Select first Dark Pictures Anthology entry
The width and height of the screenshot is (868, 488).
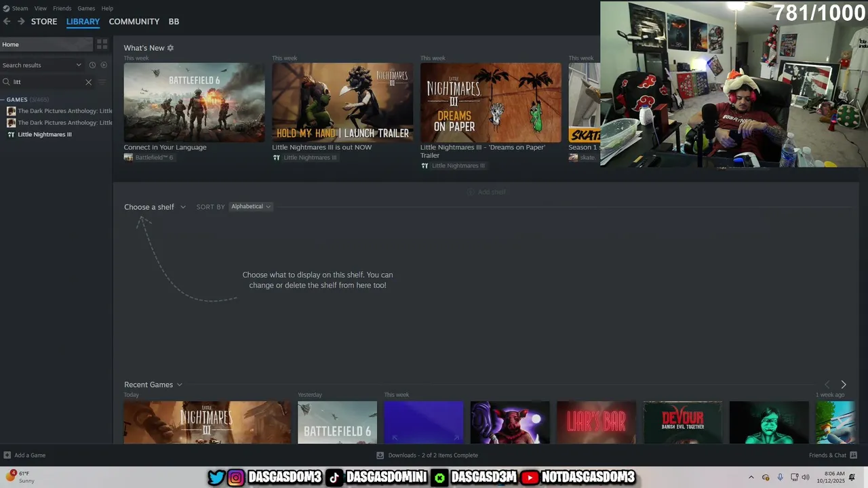tap(59, 111)
